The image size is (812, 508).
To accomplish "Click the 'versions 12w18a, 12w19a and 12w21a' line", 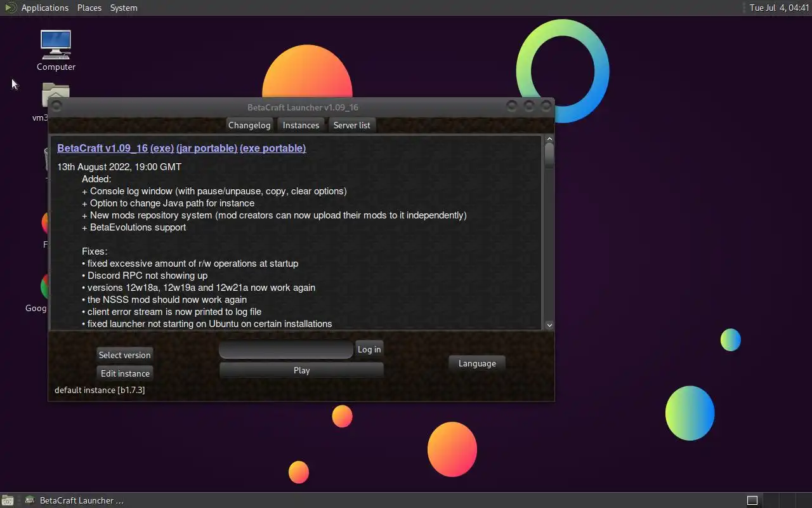I will coord(199,288).
